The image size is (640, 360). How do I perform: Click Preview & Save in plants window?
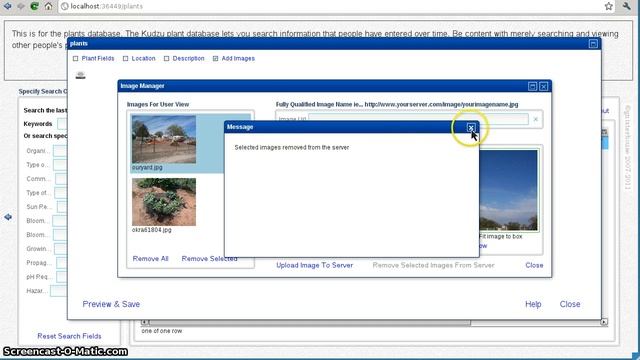pos(111,304)
